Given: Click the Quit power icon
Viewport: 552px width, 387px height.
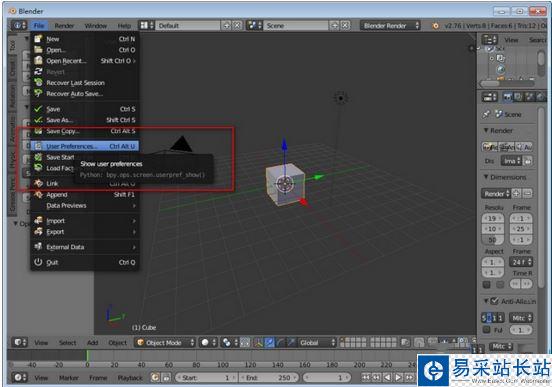Looking at the screenshot, I should pos(38,262).
